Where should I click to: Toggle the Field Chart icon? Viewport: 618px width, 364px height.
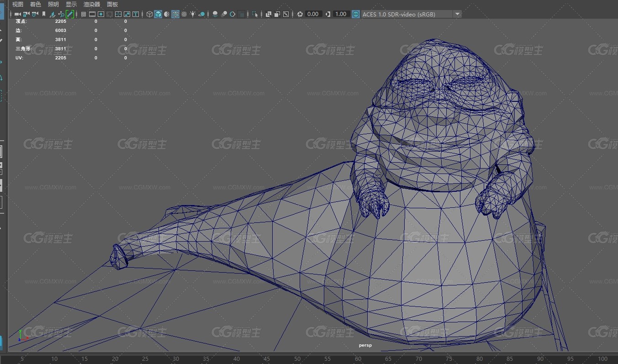[118, 14]
